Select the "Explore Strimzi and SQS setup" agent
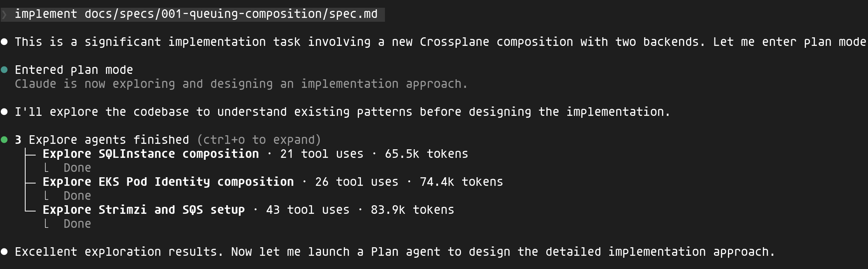The image size is (868, 269). coord(144,210)
